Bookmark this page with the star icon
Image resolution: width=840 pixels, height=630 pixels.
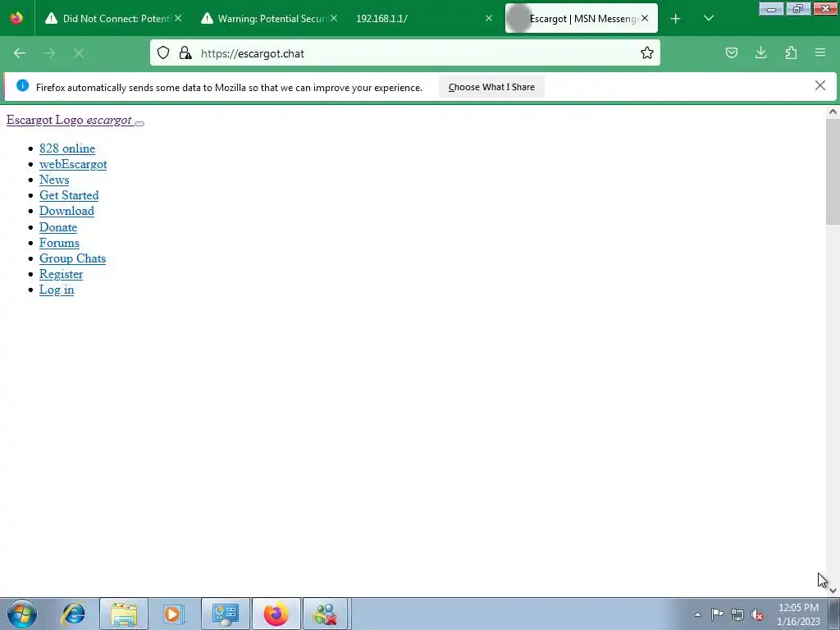click(x=647, y=52)
